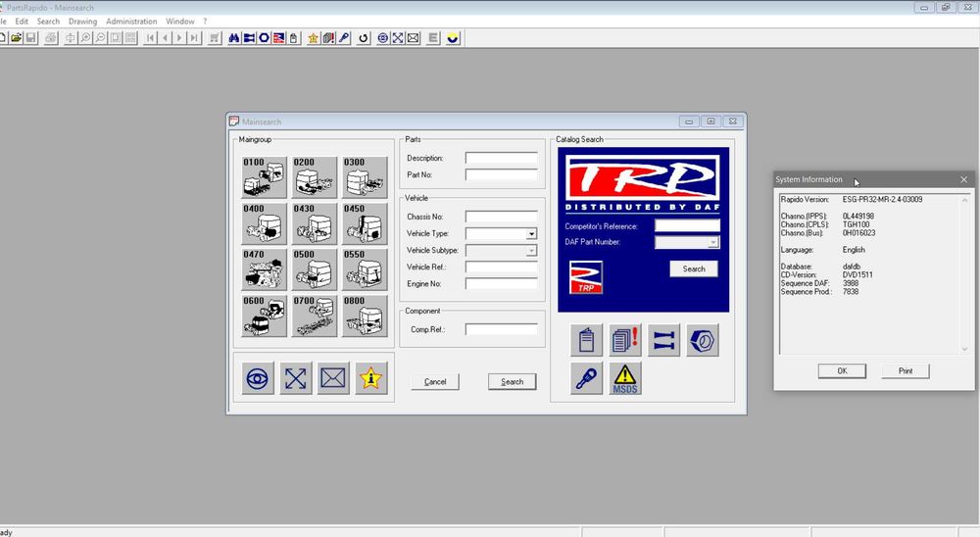Click the toolbar yellow and blue circle icon
Image resolution: width=980 pixels, height=537 pixels.
click(453, 38)
